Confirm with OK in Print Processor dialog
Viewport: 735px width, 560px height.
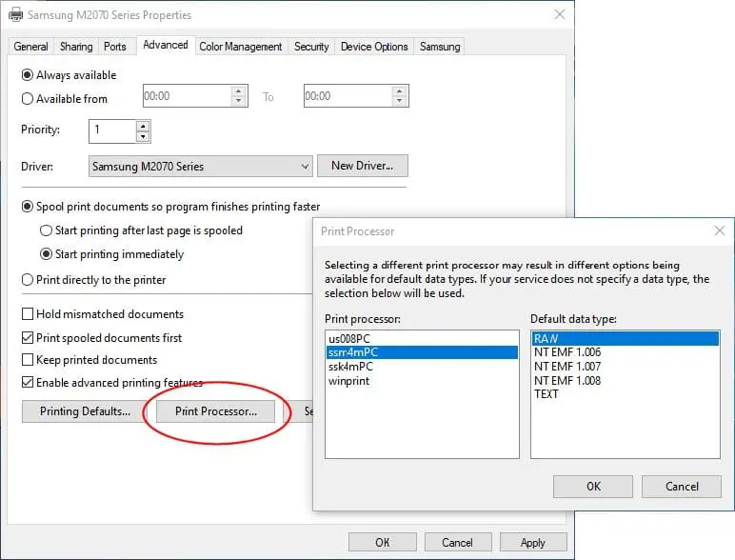593,487
